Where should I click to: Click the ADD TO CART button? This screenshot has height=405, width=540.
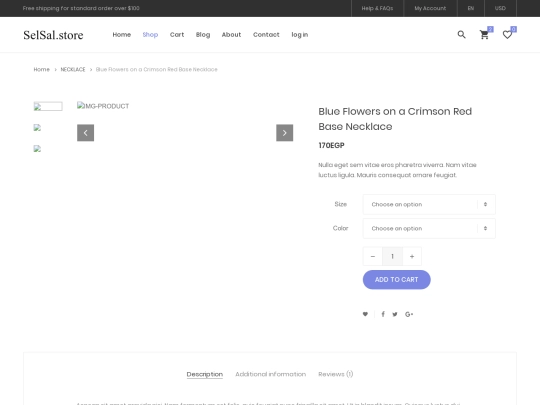[396, 280]
